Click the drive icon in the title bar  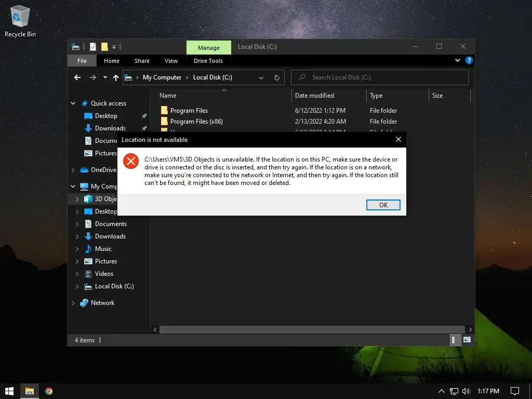pyautogui.click(x=76, y=47)
